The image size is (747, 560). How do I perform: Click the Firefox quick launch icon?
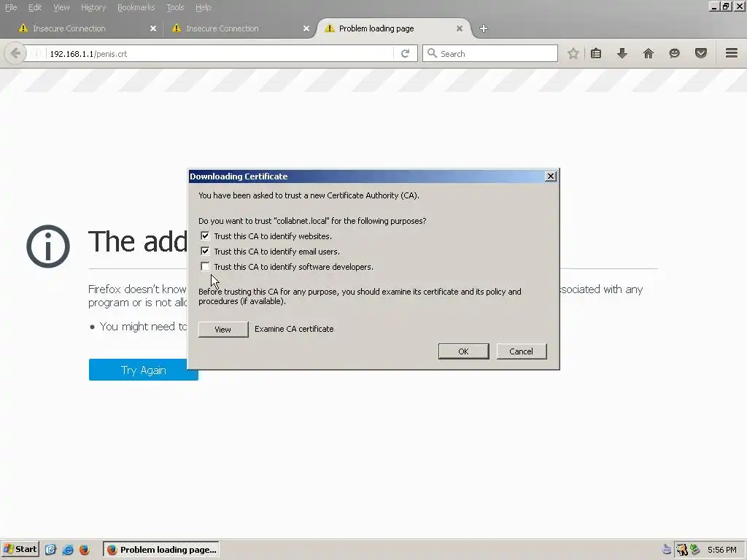point(85,550)
